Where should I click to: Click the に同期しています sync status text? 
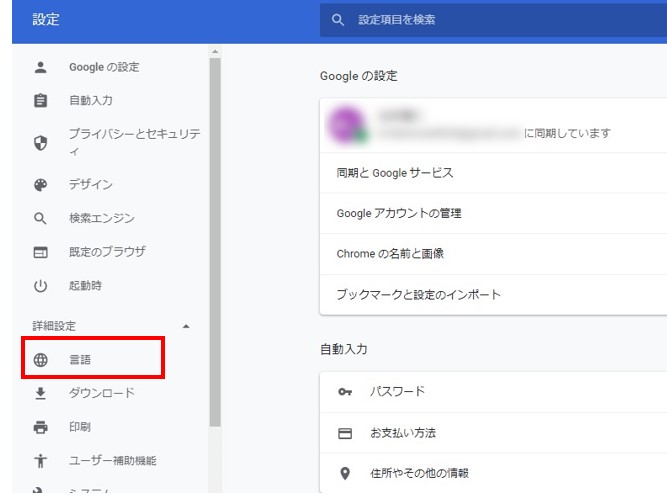[x=567, y=133]
